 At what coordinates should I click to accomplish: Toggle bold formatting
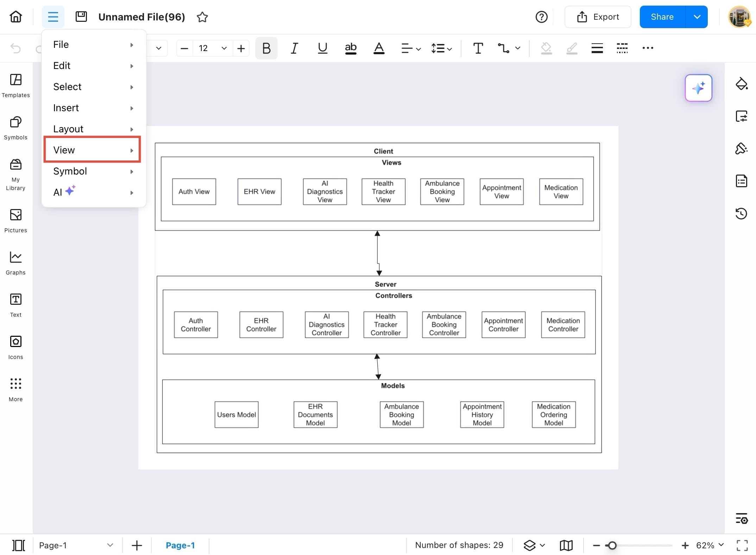click(x=266, y=48)
